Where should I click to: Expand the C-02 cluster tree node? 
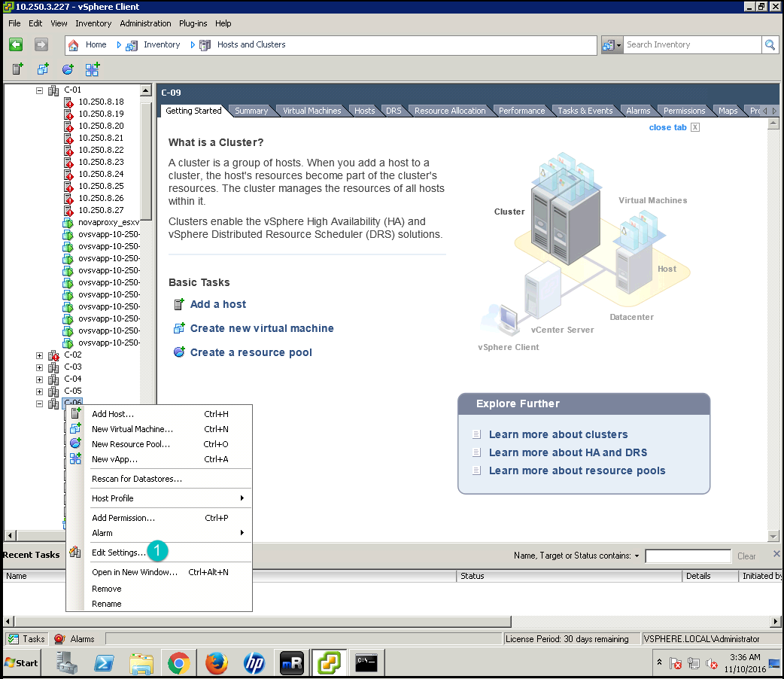40,355
